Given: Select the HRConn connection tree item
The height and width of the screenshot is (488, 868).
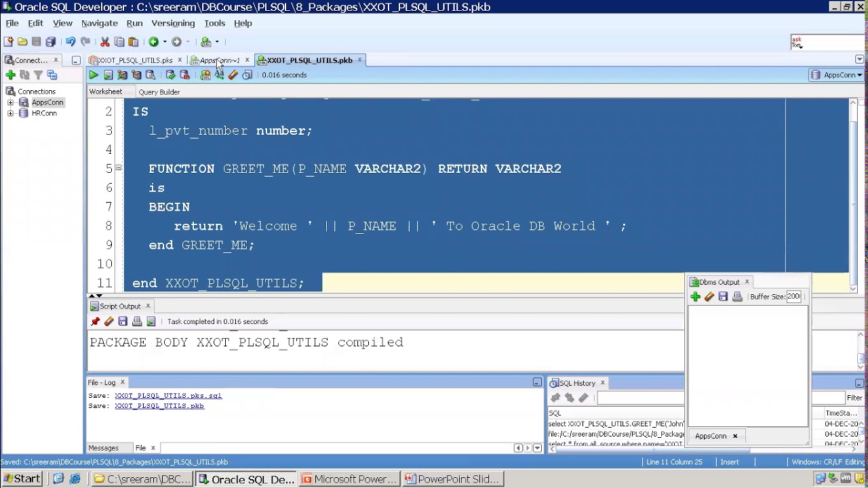Looking at the screenshot, I should [x=44, y=114].
